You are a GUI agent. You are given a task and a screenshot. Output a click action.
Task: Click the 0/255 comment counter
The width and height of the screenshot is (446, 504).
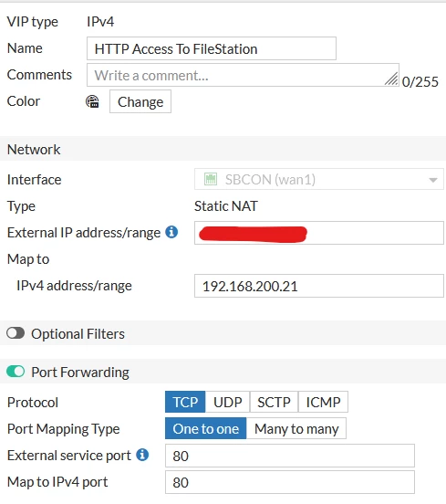tap(420, 81)
